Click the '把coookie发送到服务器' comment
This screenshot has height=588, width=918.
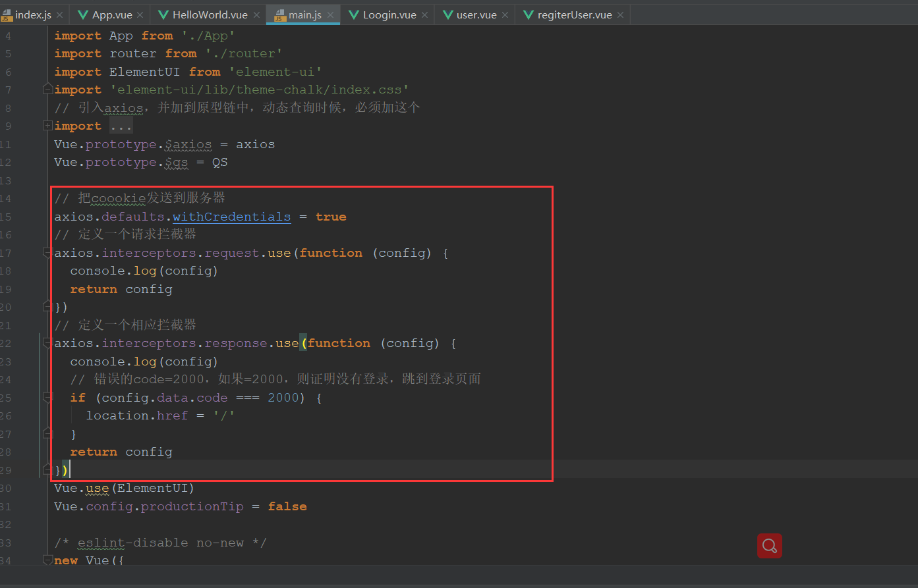pos(140,198)
